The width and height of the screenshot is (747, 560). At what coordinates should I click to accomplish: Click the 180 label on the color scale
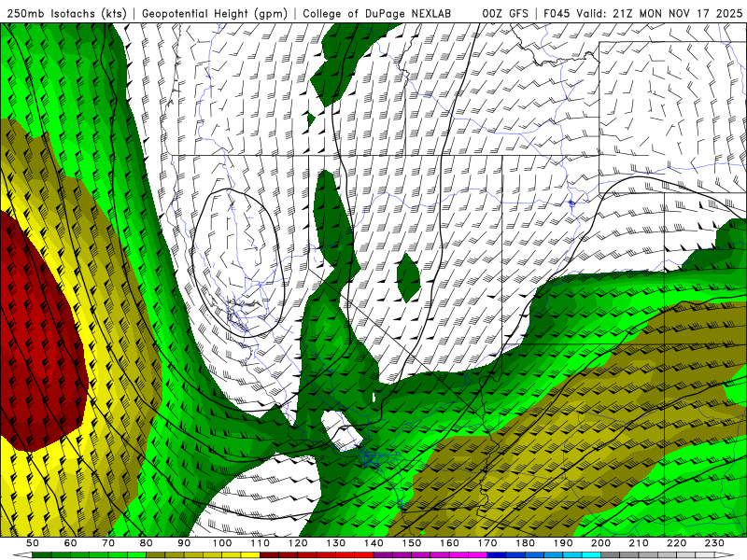pyautogui.click(x=525, y=543)
